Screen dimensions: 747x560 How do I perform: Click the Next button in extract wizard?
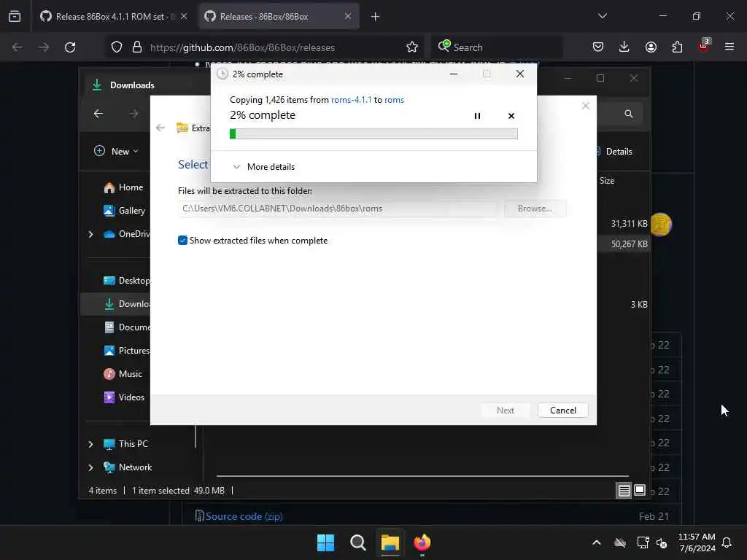tap(505, 410)
